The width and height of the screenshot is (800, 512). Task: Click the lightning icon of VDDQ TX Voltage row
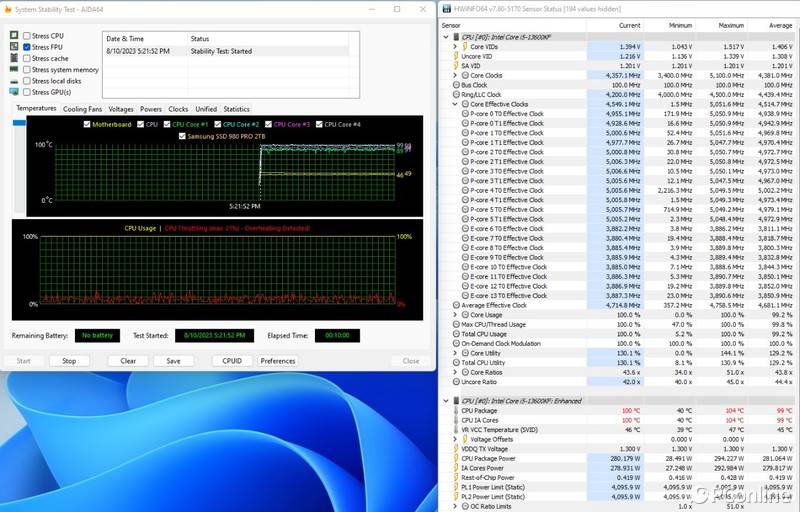click(456, 449)
